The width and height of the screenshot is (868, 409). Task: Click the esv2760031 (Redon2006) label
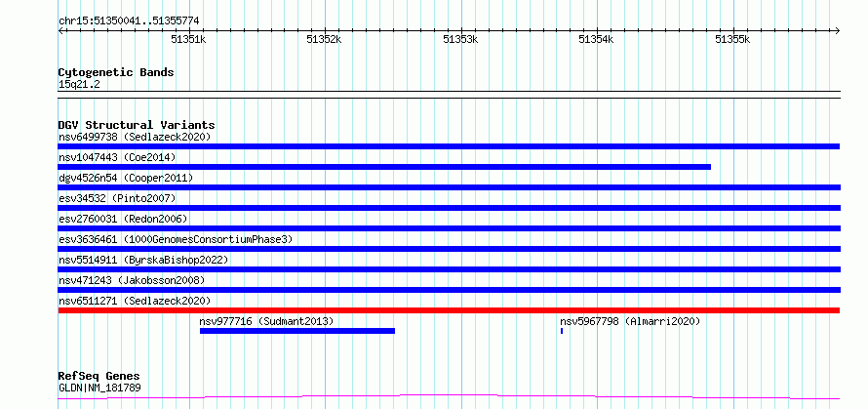(123, 219)
